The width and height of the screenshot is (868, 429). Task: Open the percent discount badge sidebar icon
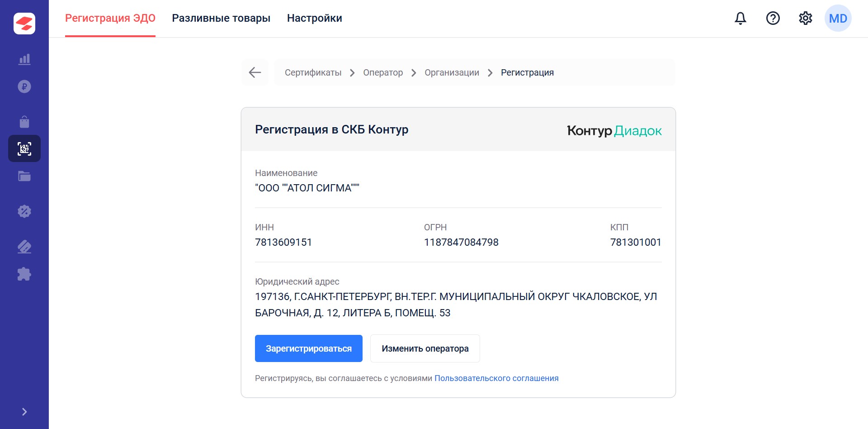(x=24, y=211)
